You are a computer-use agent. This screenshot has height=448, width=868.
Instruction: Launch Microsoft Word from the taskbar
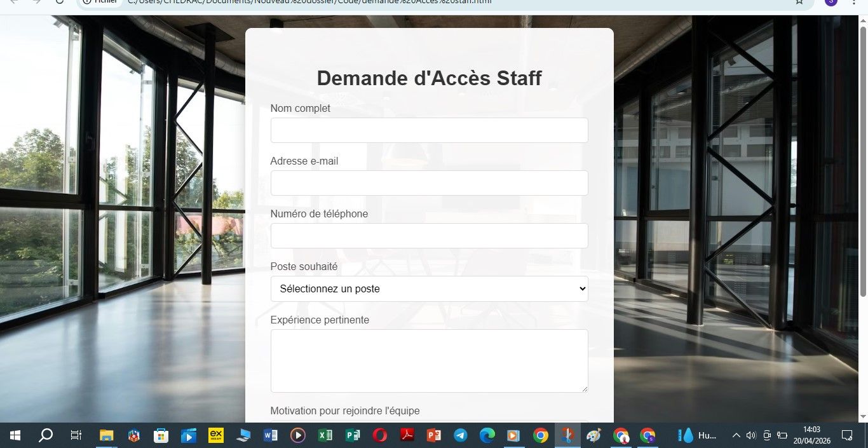(271, 435)
